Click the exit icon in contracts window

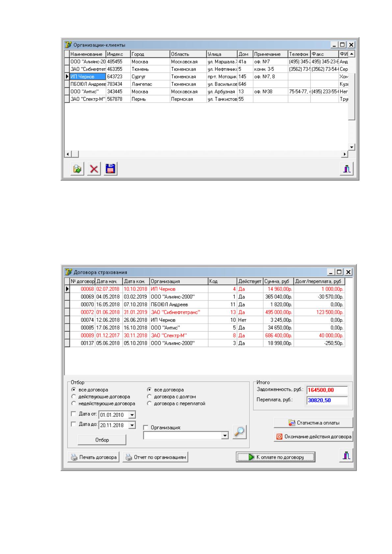click(x=346, y=455)
